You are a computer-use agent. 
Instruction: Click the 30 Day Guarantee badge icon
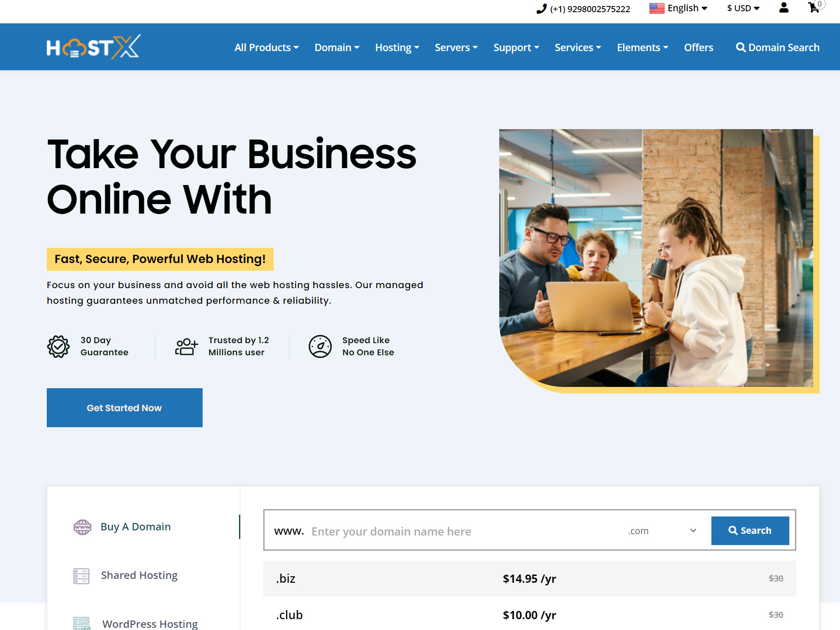coord(59,345)
